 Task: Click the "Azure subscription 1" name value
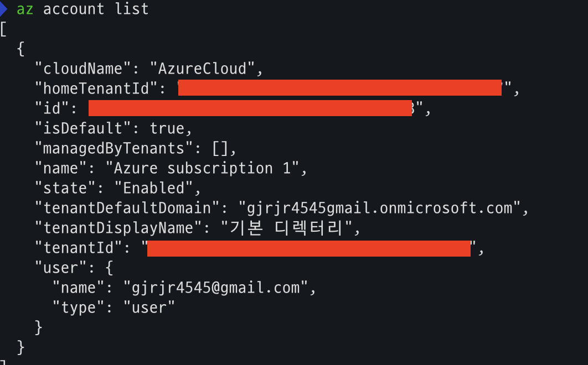click(203, 168)
